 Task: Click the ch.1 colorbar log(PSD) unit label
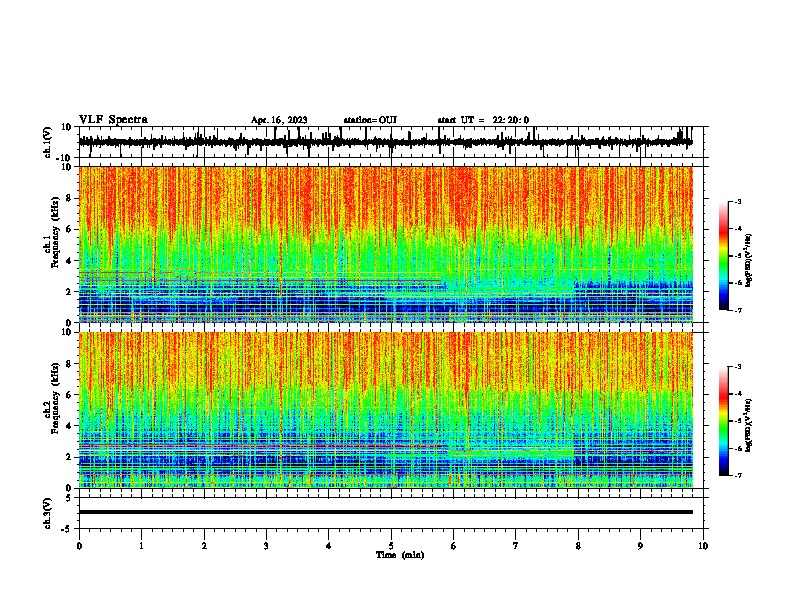[x=748, y=260]
